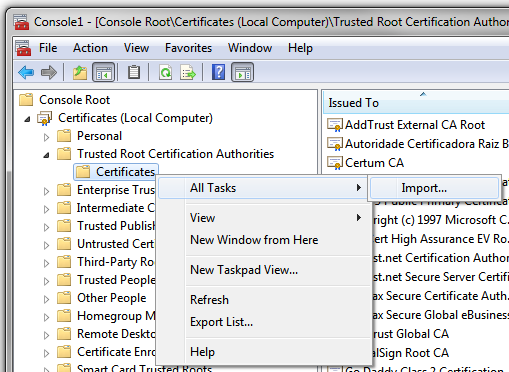Expand the Untrusted Certificates folder

47,245
